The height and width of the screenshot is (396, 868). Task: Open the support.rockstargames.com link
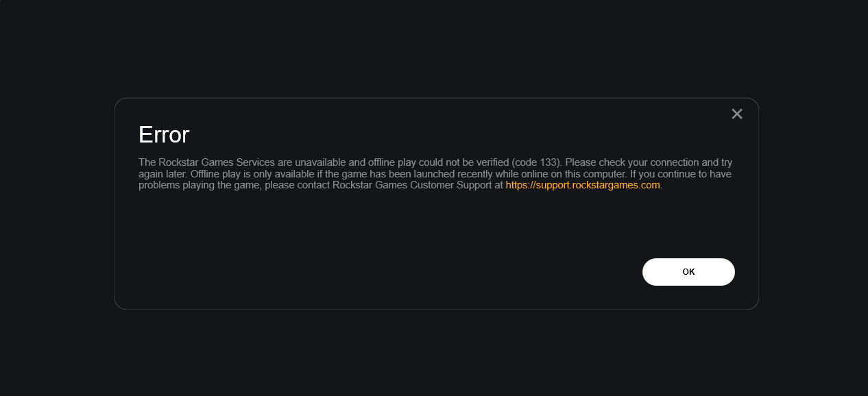tap(583, 185)
